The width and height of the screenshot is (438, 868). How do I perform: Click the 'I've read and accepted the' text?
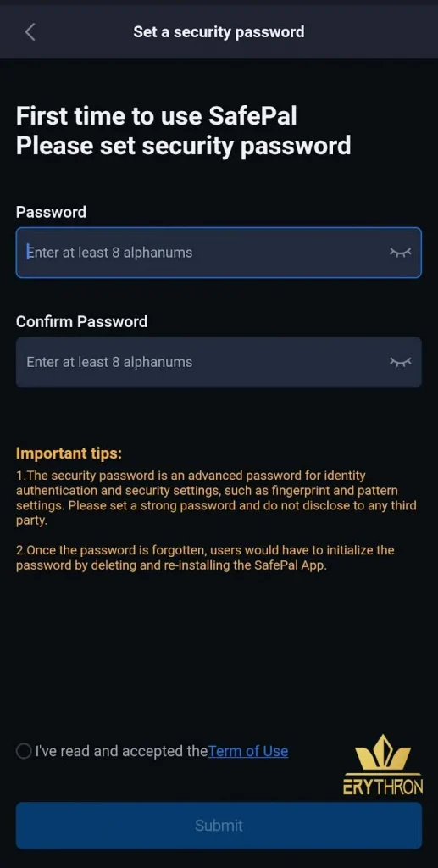point(121,751)
